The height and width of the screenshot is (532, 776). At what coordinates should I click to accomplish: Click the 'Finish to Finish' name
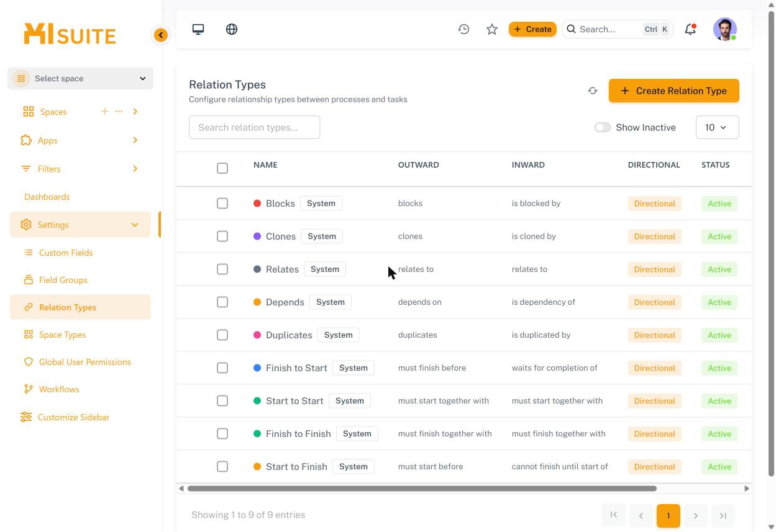pos(298,433)
